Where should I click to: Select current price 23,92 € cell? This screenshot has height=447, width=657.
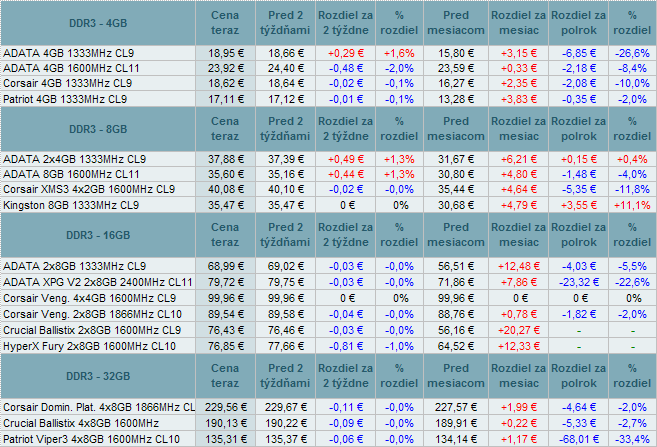(226, 68)
